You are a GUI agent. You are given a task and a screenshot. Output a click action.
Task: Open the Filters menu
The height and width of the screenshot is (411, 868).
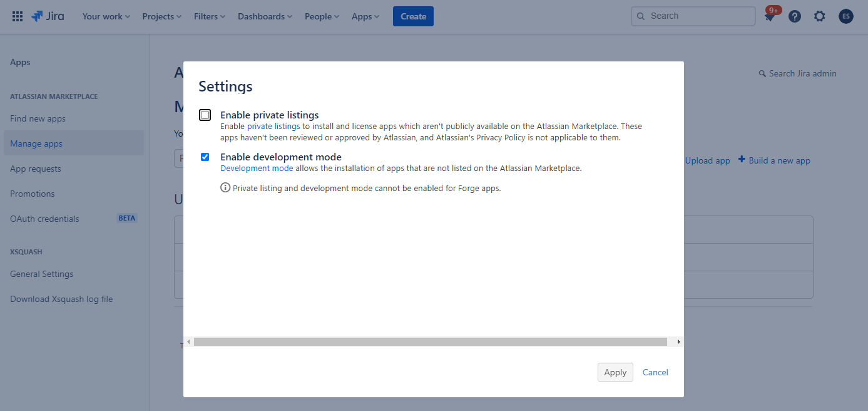[x=210, y=16]
